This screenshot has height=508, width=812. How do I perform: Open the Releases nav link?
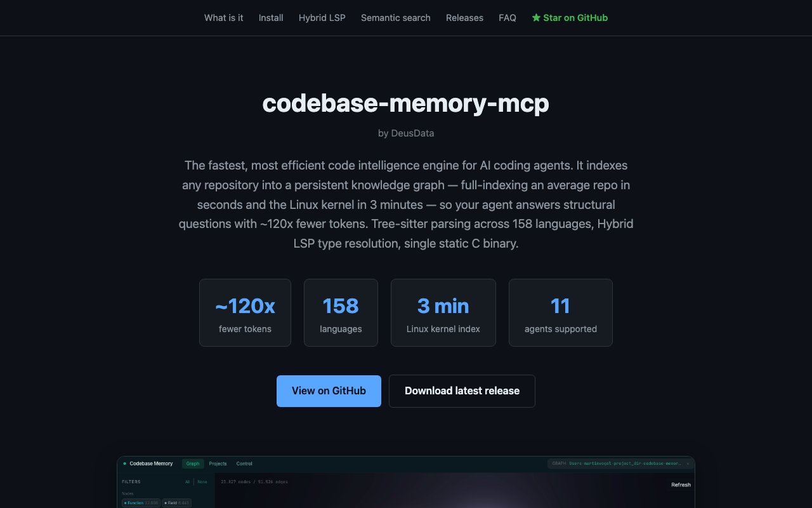pyautogui.click(x=464, y=18)
